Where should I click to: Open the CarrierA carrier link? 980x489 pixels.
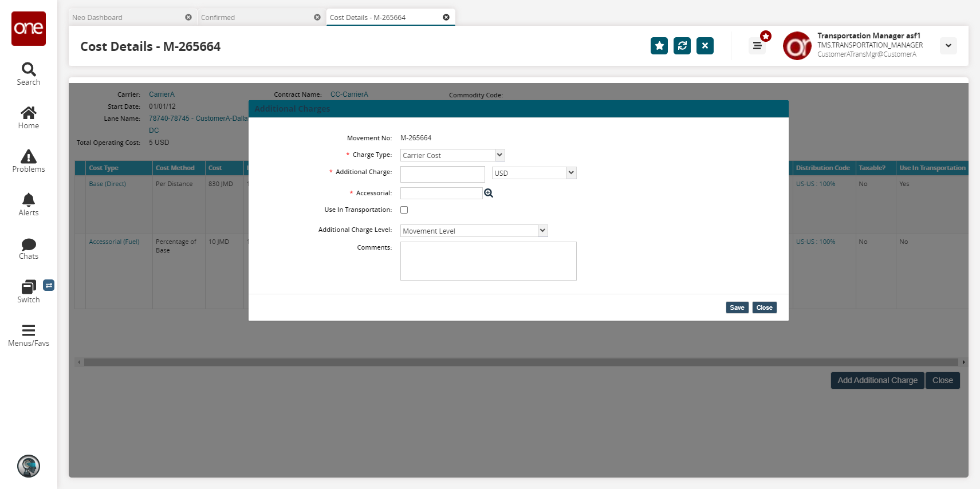tap(162, 94)
